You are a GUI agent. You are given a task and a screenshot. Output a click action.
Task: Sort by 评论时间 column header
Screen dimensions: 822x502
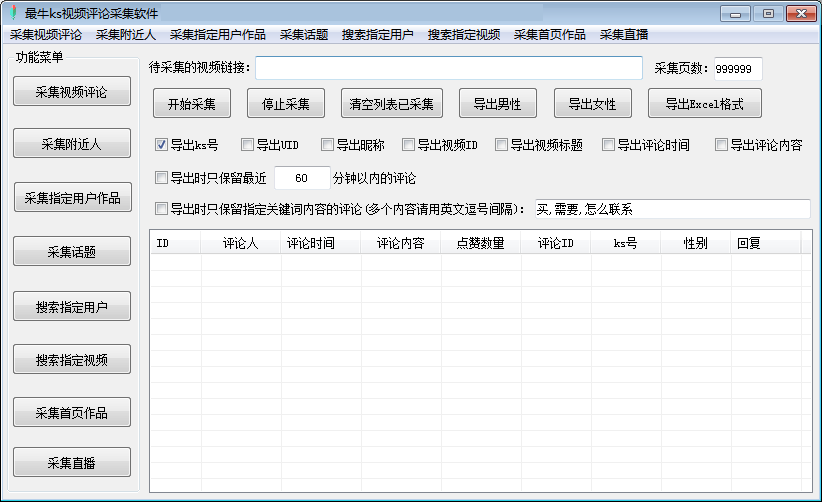320,243
